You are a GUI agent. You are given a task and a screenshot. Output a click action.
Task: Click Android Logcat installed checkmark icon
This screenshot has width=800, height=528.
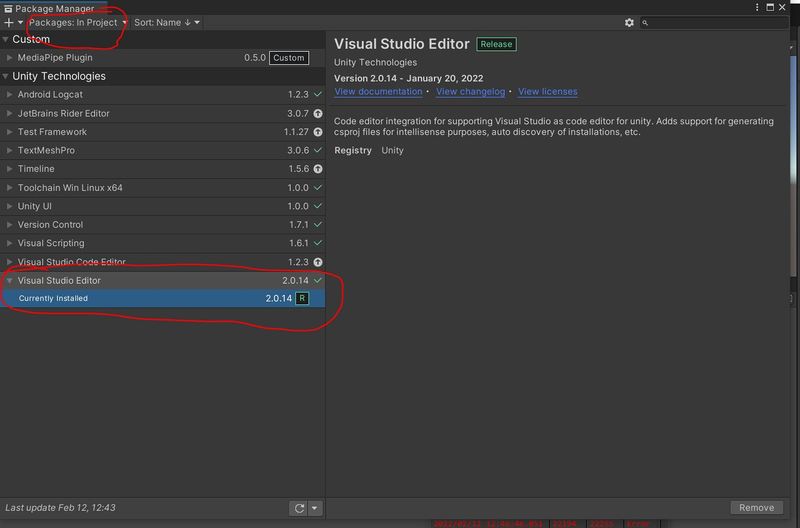(318, 94)
